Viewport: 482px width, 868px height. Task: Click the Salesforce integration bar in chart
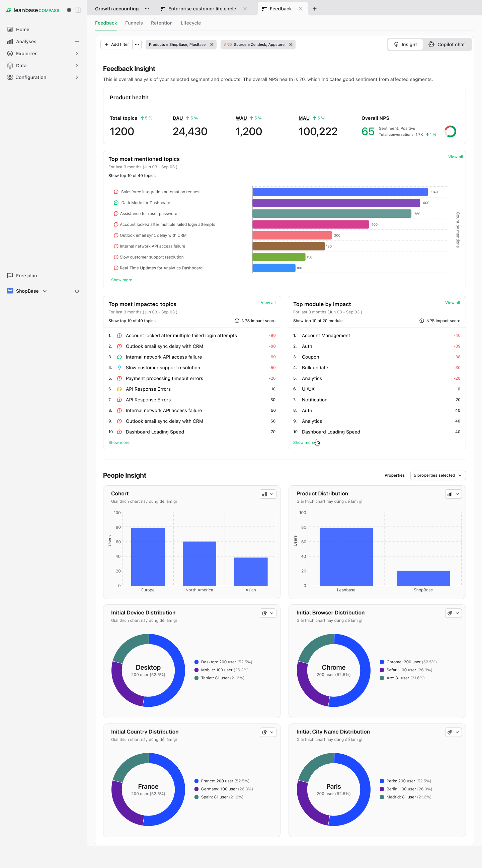340,192
